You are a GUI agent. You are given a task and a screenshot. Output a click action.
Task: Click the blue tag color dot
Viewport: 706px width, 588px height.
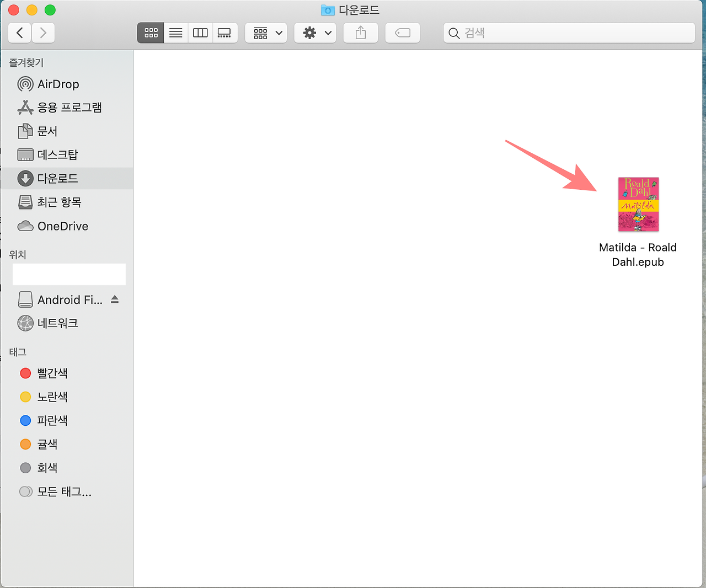tap(25, 421)
